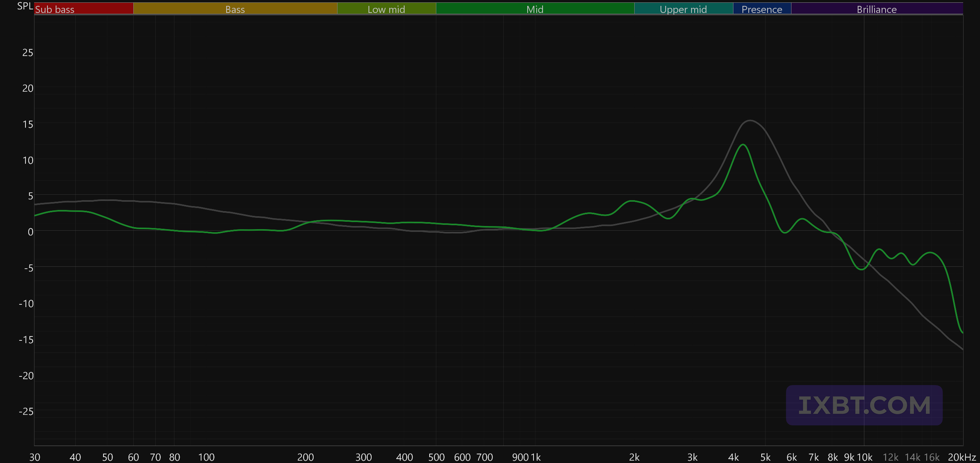Screen dimensions: 980x463
Task: Click the green curve's highest peak
Action: 743,145
